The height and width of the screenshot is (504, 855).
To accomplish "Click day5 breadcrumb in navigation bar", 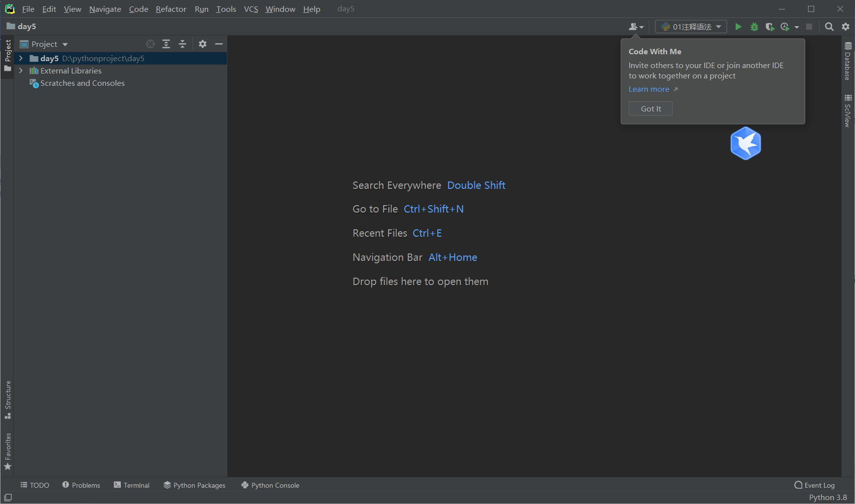I will [x=22, y=27].
